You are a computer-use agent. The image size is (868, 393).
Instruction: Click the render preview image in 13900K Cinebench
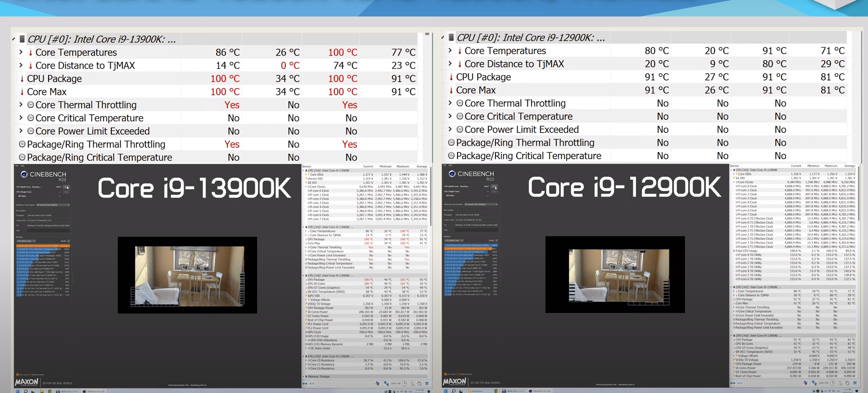(190, 276)
